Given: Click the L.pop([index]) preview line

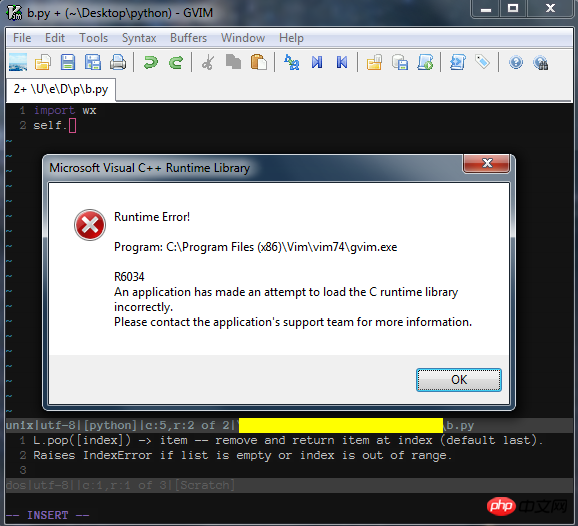Looking at the screenshot, I should 288,440.
